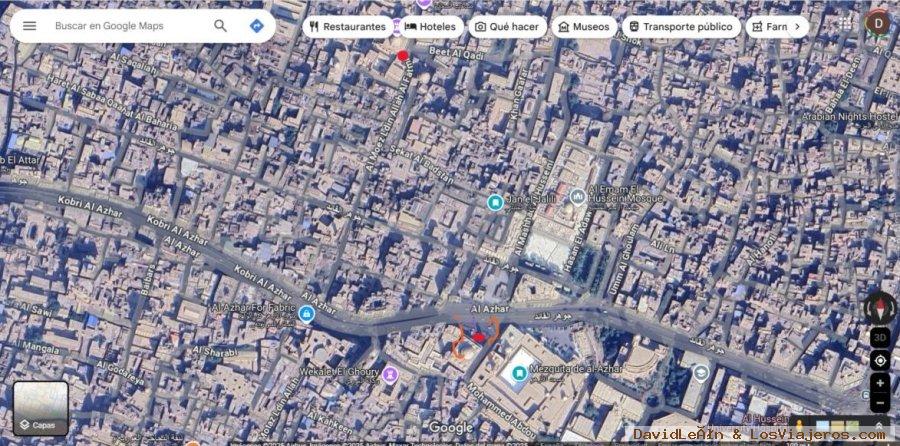
Task: Click the Al Azhar For Fabric label
Action: (x=254, y=308)
